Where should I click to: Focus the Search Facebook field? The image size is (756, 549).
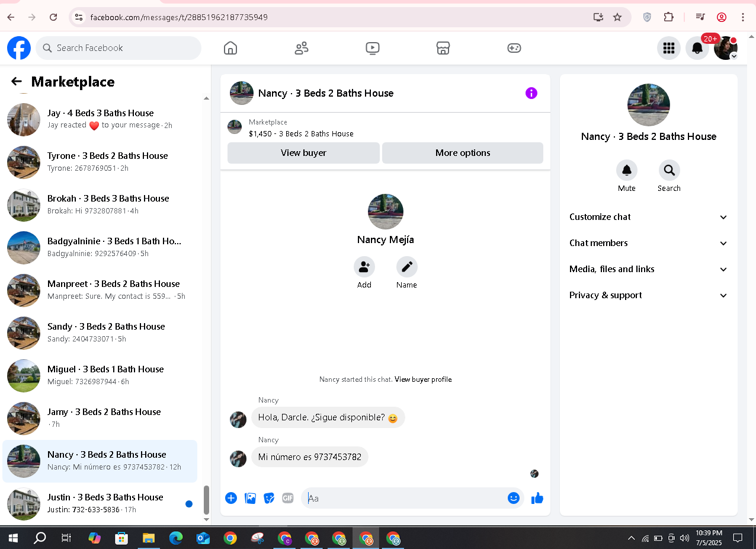coord(118,48)
